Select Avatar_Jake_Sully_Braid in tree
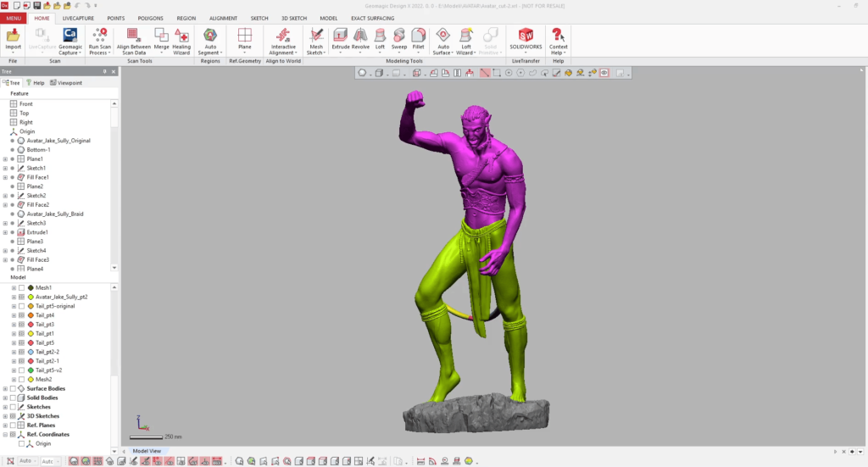868x467 pixels. tap(55, 214)
